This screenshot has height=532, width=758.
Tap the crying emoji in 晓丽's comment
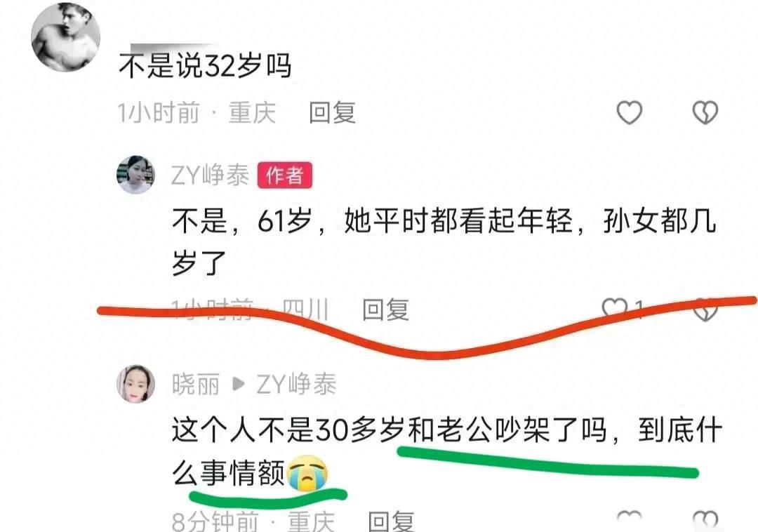[307, 472]
